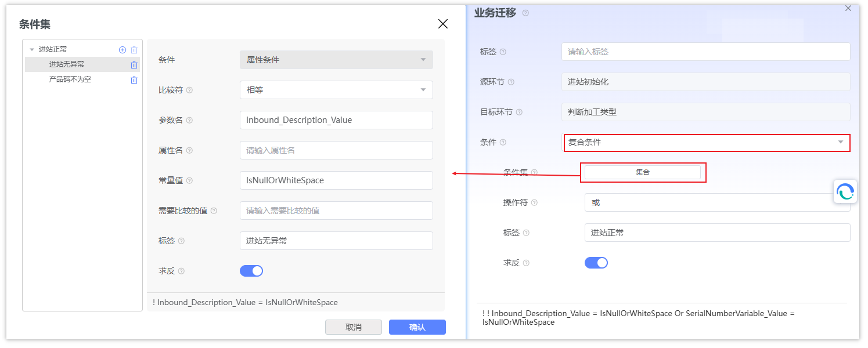Select 进站无异常 in the condition tree
The image size is (868, 348).
point(67,64)
